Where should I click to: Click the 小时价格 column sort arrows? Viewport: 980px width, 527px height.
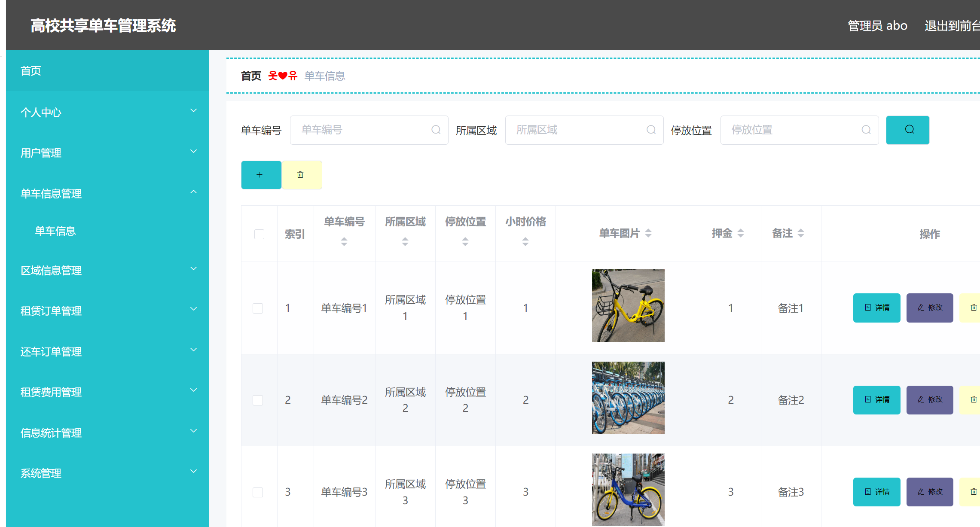pyautogui.click(x=525, y=242)
